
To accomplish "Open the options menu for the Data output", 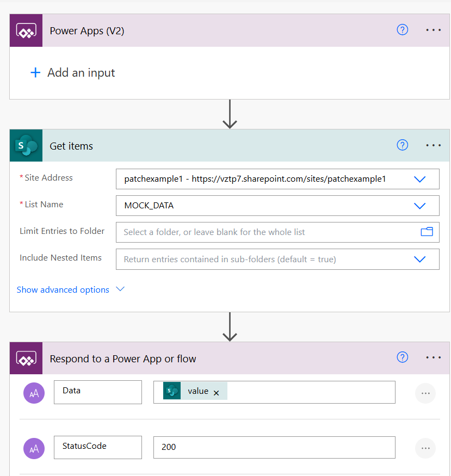I will [x=425, y=393].
